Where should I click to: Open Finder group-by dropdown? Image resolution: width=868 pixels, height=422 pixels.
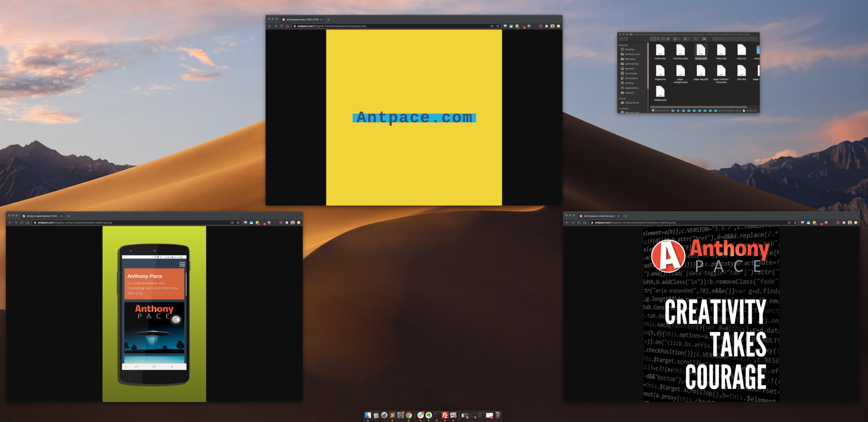click(x=676, y=39)
